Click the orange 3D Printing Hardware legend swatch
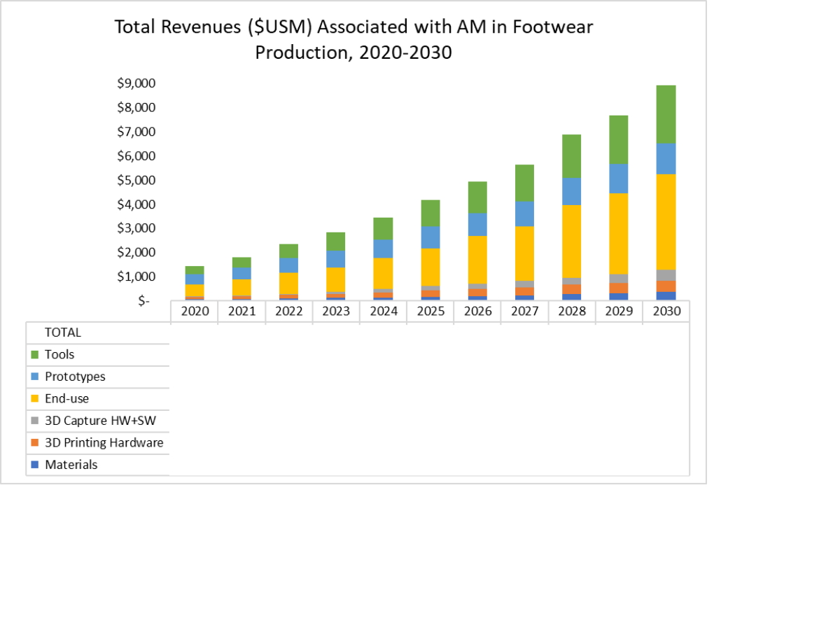Image resolution: width=840 pixels, height=630 pixels. coord(34,443)
